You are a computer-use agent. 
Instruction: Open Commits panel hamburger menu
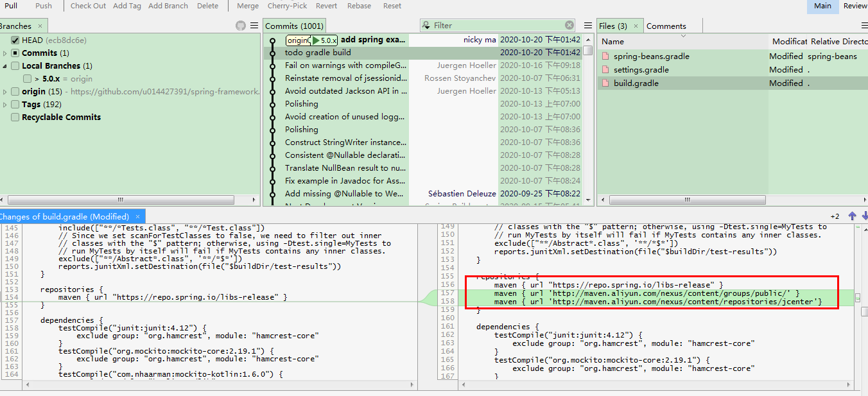588,26
